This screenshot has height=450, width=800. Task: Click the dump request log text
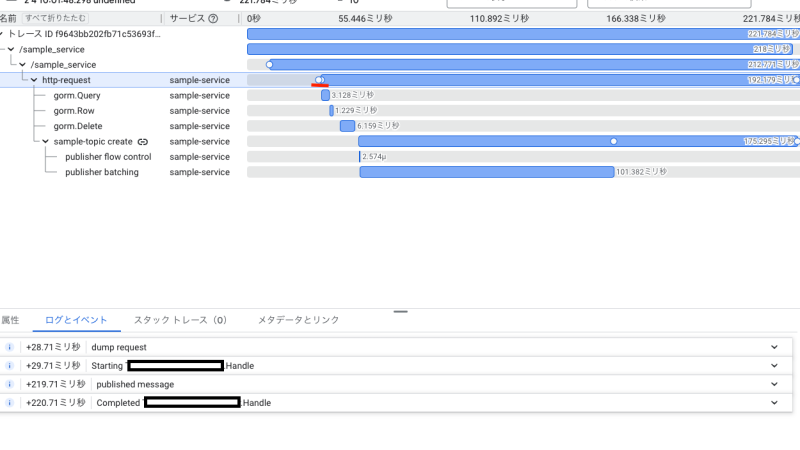pyautogui.click(x=119, y=347)
